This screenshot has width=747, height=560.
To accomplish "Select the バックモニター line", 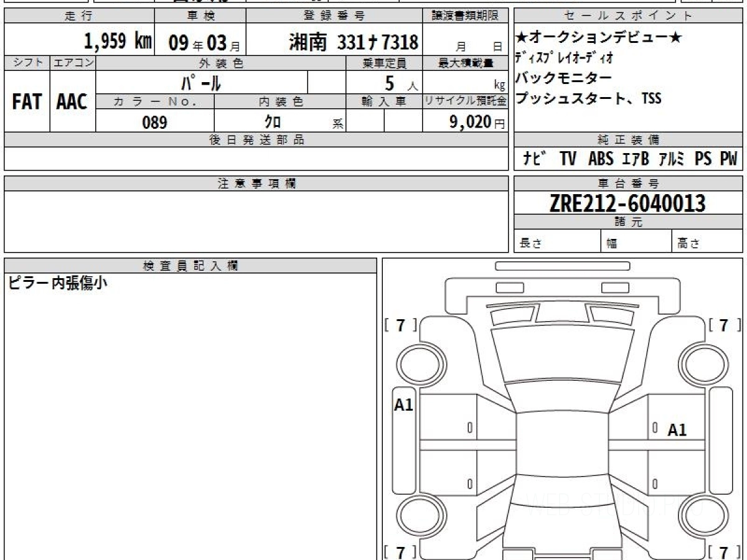I will point(563,78).
